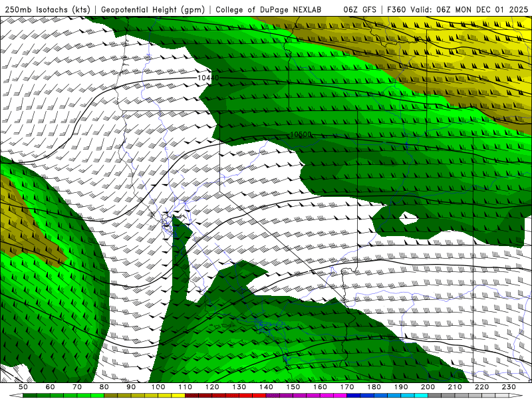Click the 200 value on the color scale
This screenshot has height=399, width=532.
[x=428, y=387]
